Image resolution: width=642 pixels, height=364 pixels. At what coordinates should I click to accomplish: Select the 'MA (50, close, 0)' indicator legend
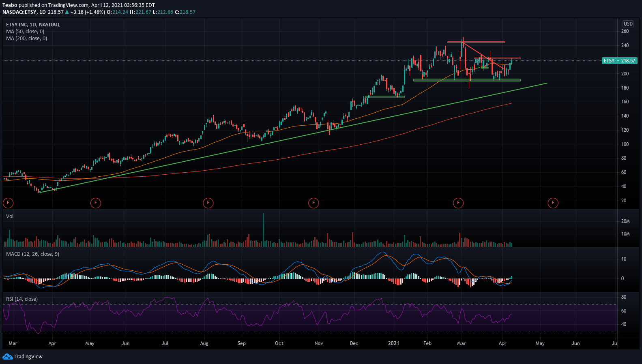click(x=25, y=32)
